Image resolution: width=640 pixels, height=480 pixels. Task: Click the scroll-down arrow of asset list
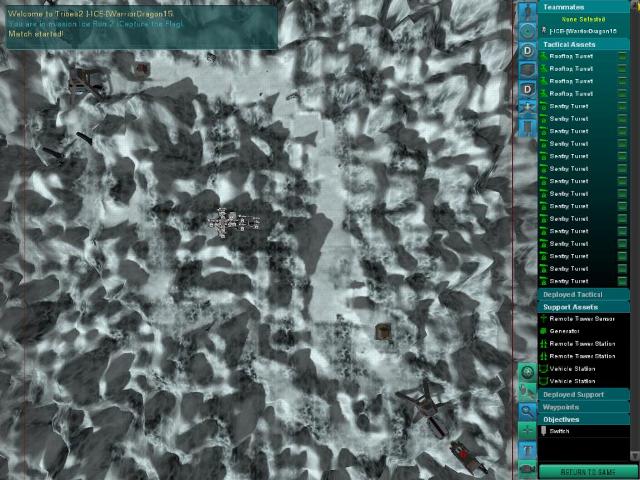pyautogui.click(x=635, y=455)
